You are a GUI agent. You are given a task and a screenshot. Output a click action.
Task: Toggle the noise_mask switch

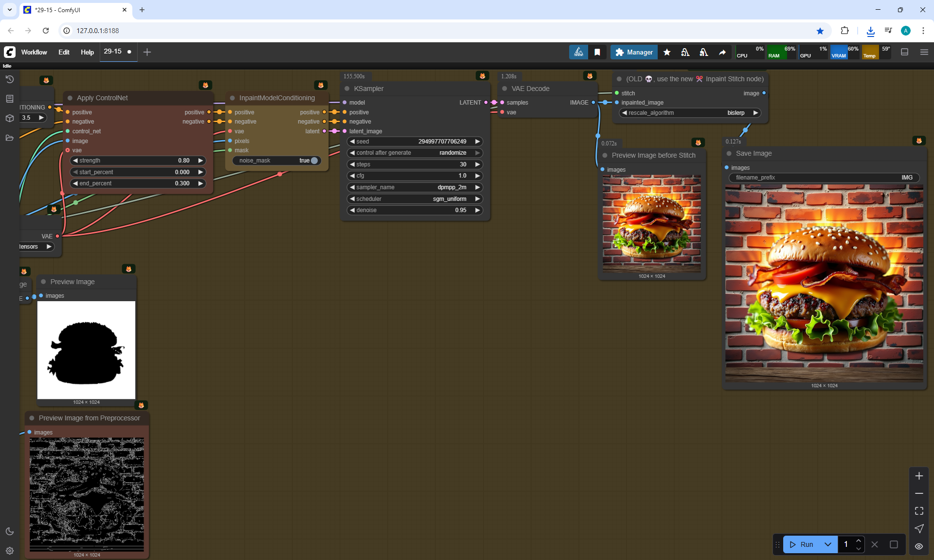click(x=314, y=161)
